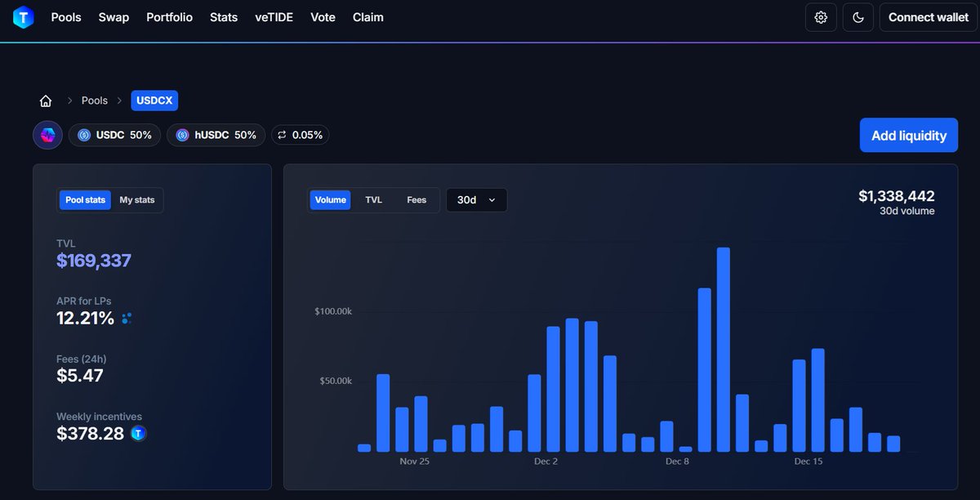The width and height of the screenshot is (980, 500).
Task: Switch chart to Fees
Action: [x=416, y=200]
